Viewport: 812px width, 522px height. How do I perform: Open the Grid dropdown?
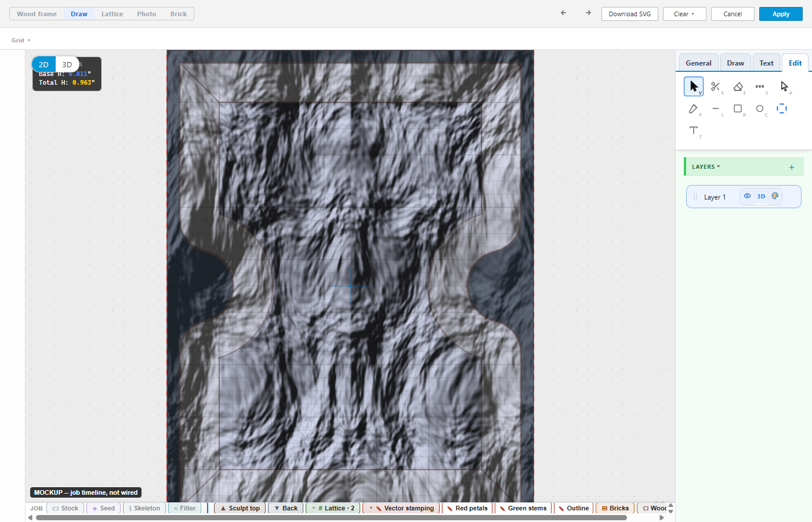pyautogui.click(x=21, y=41)
